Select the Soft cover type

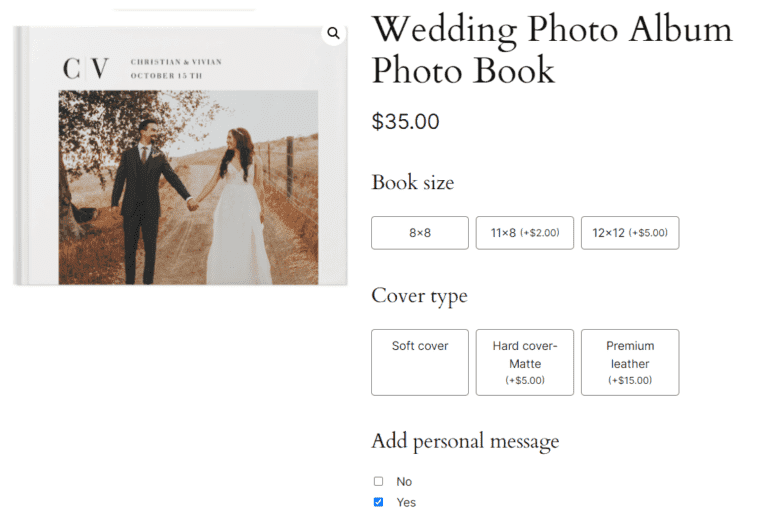pos(419,361)
